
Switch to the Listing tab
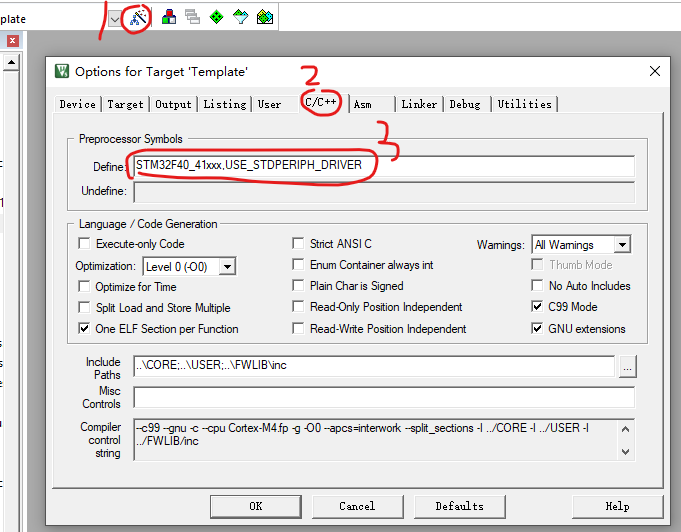click(225, 104)
